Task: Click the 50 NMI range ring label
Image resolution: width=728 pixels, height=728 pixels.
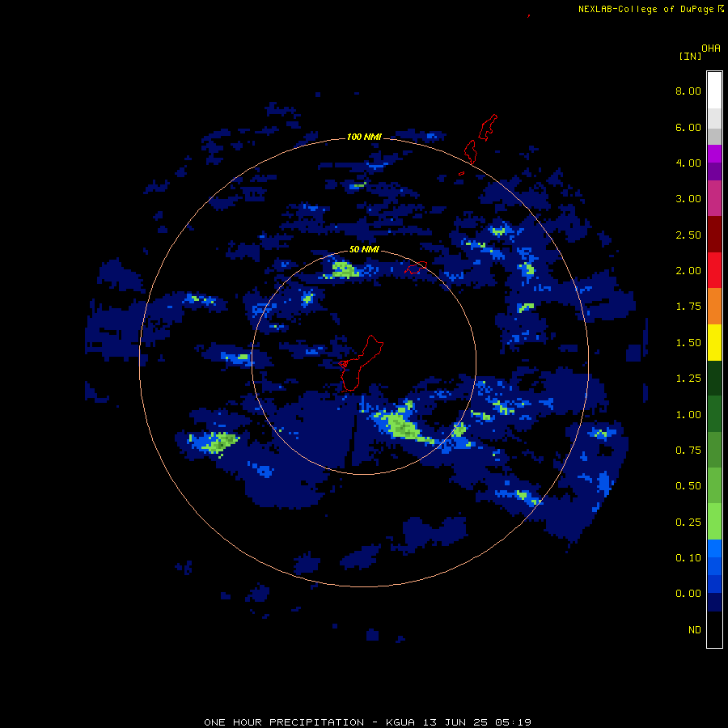Action: click(364, 250)
